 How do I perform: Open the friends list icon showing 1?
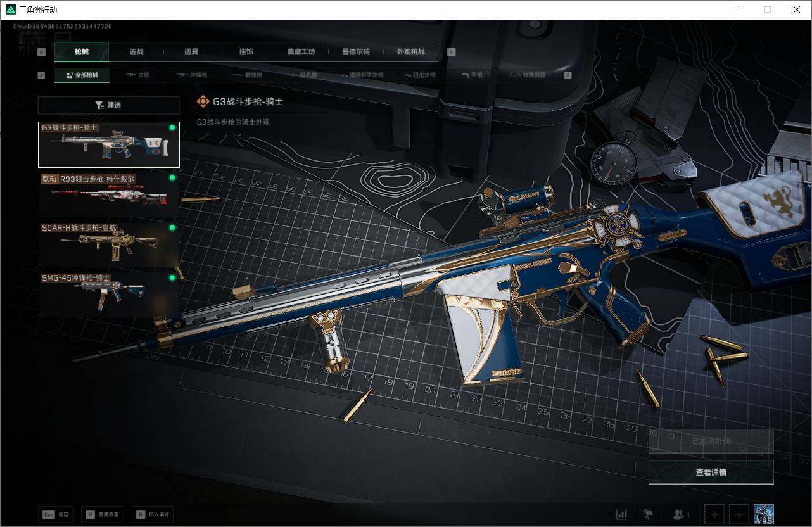679,514
